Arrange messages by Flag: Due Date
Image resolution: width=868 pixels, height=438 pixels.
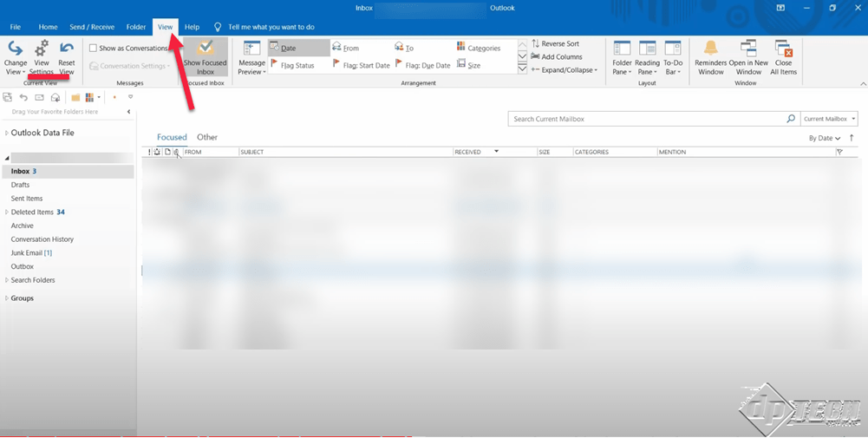(423, 65)
